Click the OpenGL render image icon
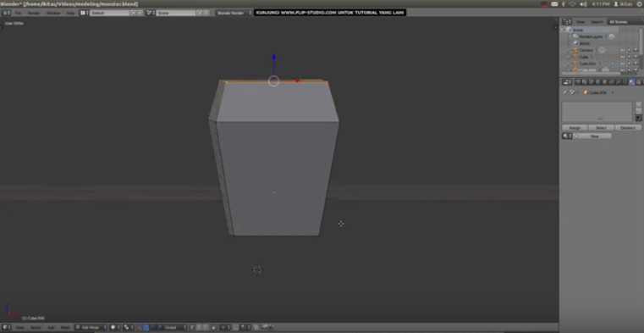 [x=264, y=327]
